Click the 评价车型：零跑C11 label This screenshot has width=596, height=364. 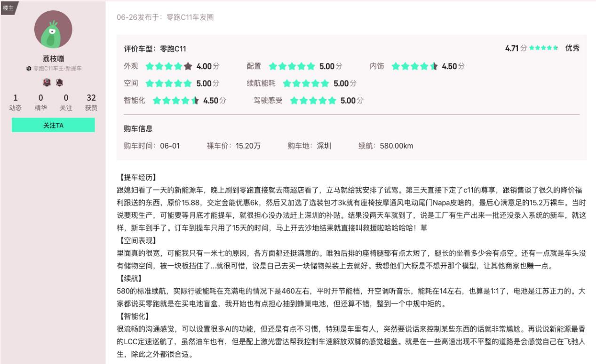coord(155,49)
